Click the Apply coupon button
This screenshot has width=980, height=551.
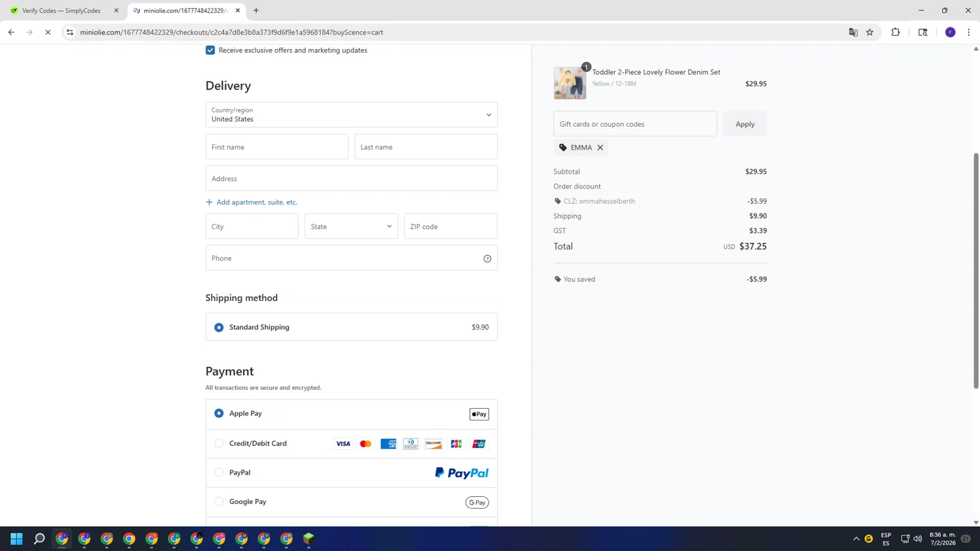[x=745, y=124]
